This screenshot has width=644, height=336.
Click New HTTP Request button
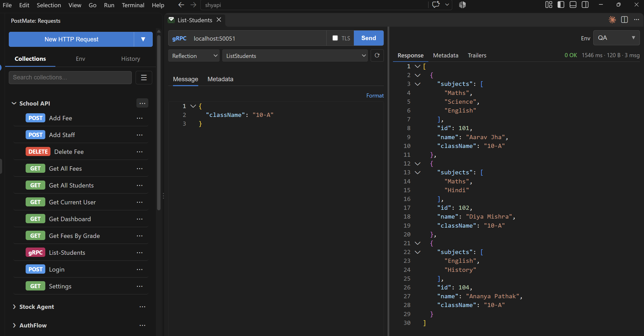[71, 39]
